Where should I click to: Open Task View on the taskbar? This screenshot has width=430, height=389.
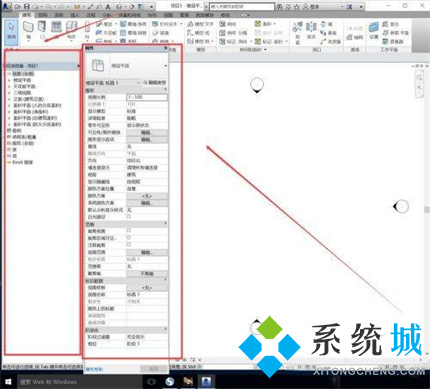[x=151, y=382]
